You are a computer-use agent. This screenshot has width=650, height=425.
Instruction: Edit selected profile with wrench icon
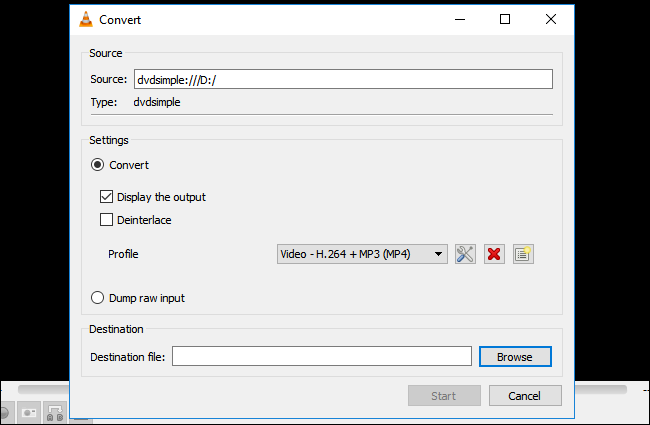(x=465, y=254)
